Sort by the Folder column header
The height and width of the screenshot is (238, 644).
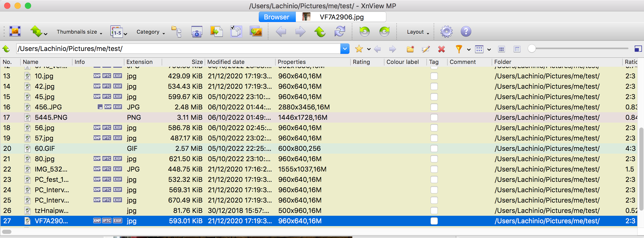[557, 62]
